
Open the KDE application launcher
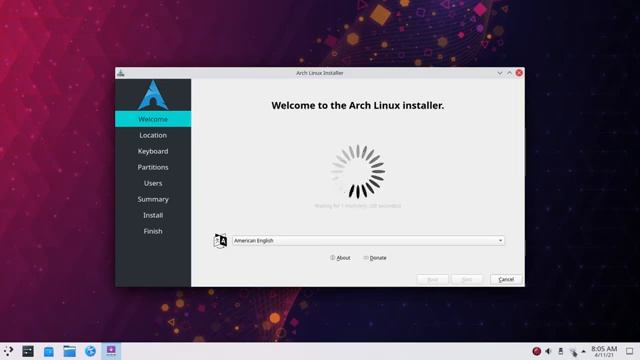tap(8, 351)
